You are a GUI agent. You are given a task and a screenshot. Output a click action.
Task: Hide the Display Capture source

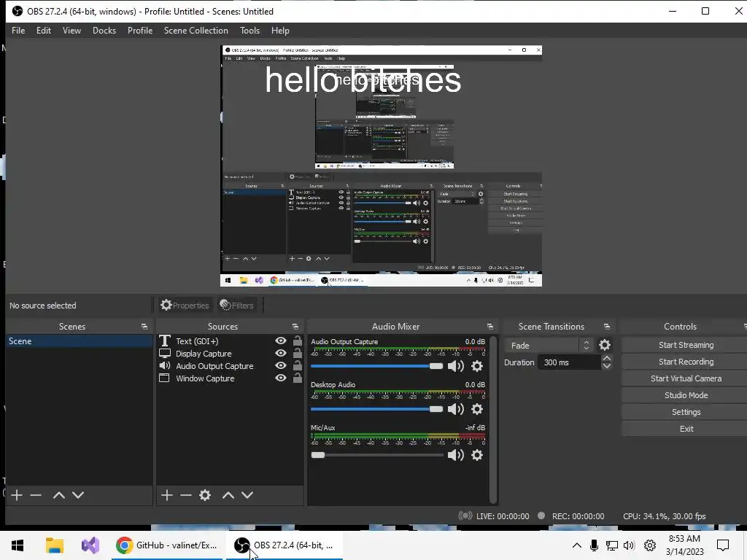pos(281,354)
